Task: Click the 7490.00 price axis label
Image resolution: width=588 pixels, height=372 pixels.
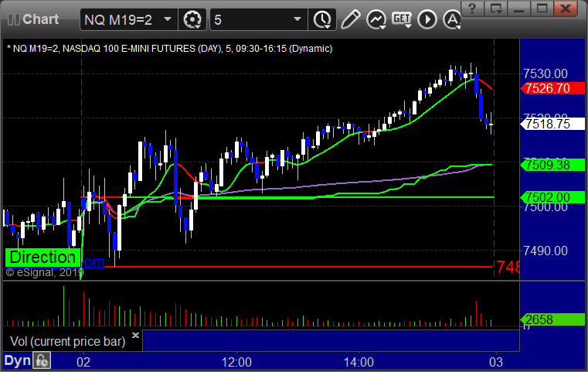Action: [546, 251]
